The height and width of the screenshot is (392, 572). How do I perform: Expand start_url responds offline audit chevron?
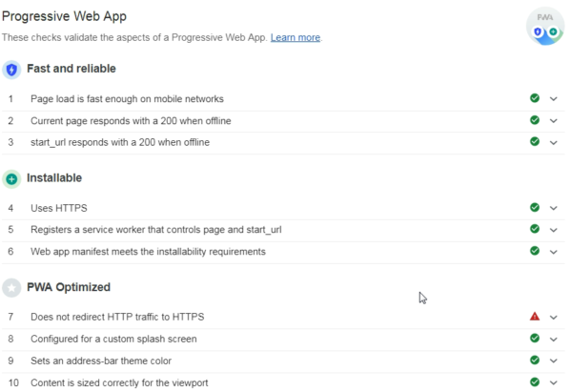coord(553,142)
